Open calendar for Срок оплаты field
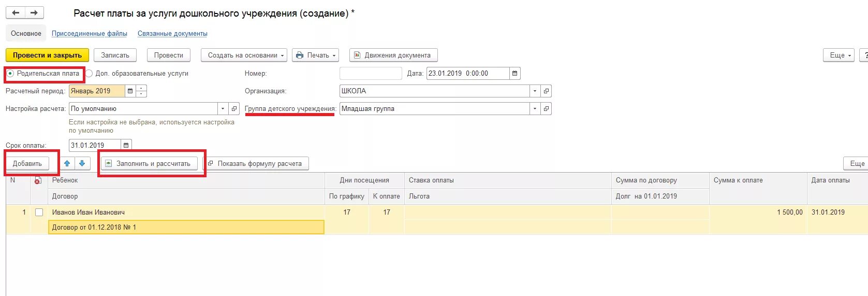The width and height of the screenshot is (868, 296). 126,145
